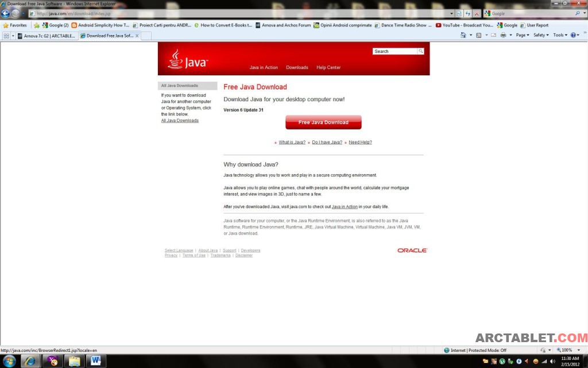The height and width of the screenshot is (368, 588).
Task: Expand the tab list dropdown arrow
Action: pyautogui.click(x=13, y=36)
